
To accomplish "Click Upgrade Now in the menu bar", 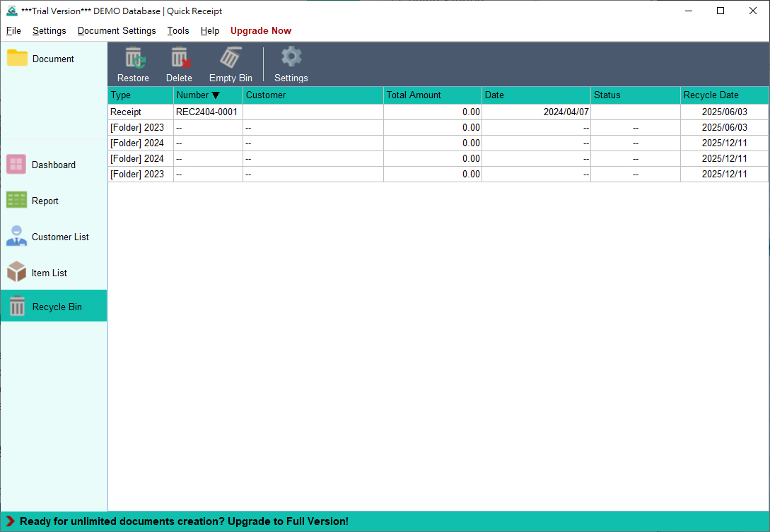I will pos(261,30).
